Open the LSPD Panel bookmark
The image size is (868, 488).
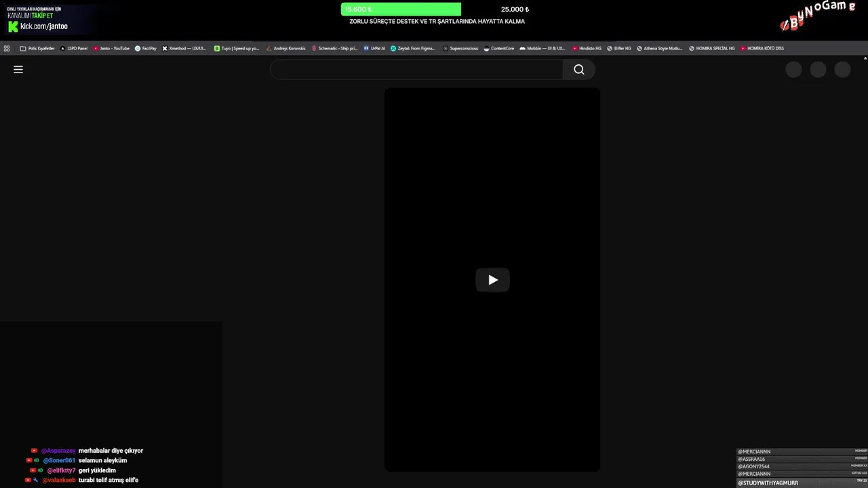[x=74, y=48]
